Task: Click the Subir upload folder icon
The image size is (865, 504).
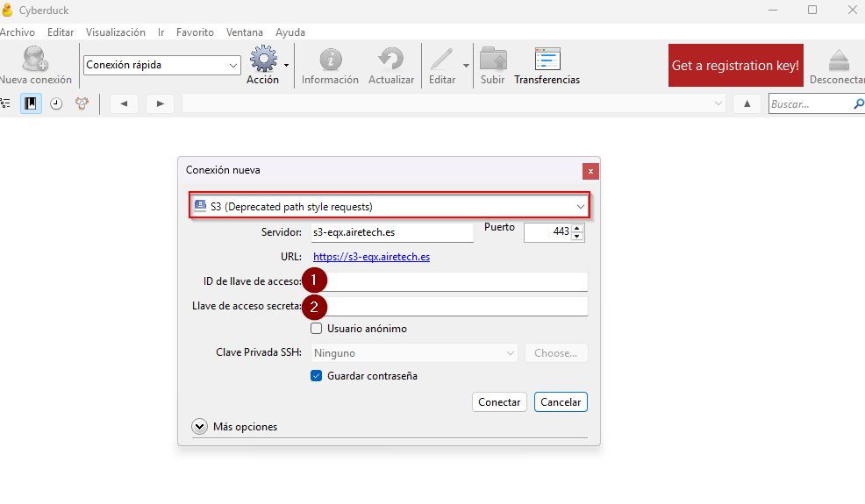Action: pyautogui.click(x=493, y=59)
